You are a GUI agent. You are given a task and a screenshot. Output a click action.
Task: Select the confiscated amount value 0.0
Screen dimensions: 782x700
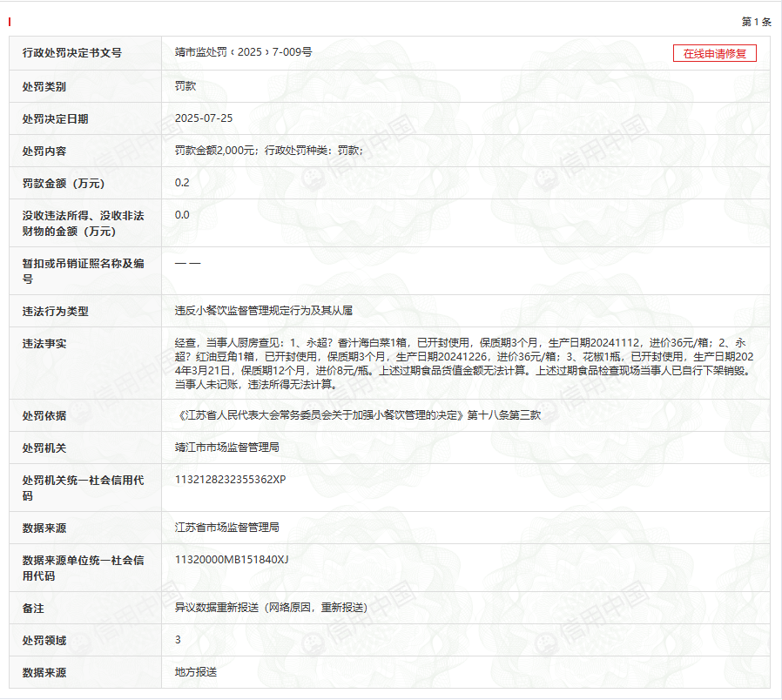click(x=182, y=215)
